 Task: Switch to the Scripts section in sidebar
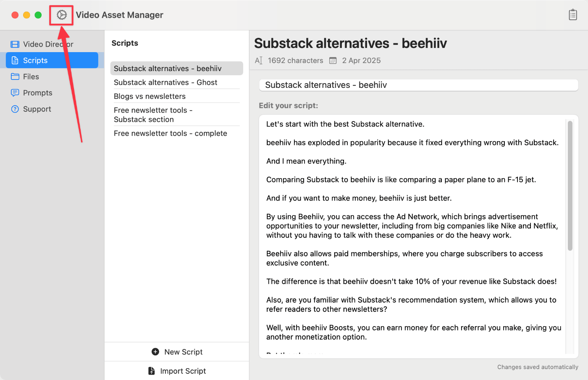pos(34,60)
